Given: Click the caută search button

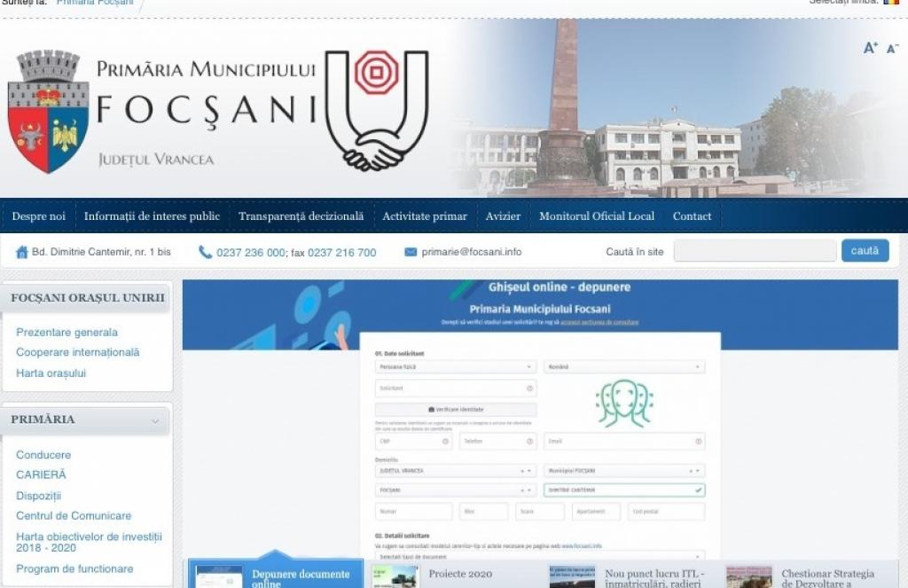Looking at the screenshot, I should [x=865, y=251].
